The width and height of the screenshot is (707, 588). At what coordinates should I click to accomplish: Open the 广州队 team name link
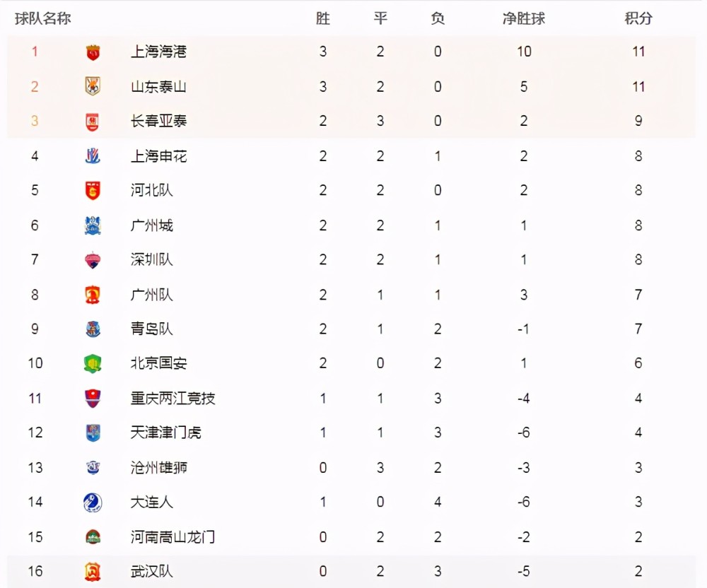point(151,295)
